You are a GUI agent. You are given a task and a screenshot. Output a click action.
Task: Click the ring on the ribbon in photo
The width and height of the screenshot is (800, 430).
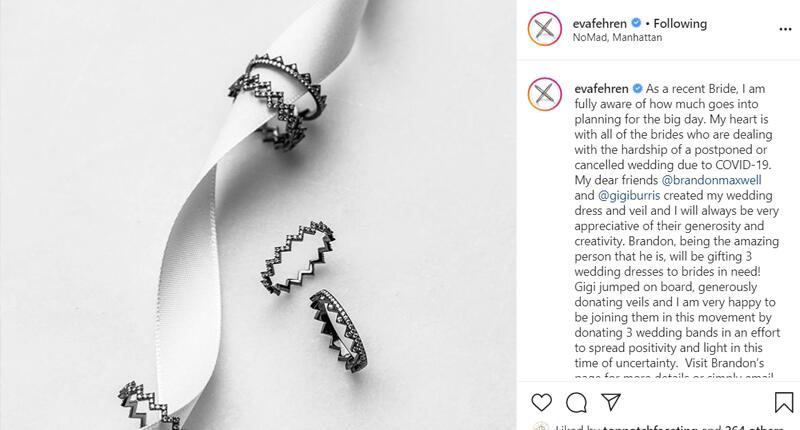(x=278, y=100)
